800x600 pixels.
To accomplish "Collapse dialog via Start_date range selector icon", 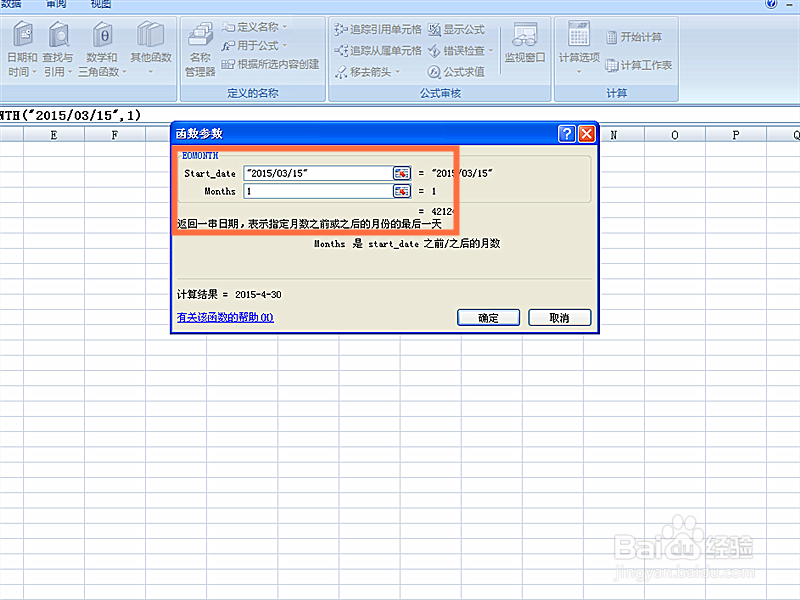I will point(402,173).
